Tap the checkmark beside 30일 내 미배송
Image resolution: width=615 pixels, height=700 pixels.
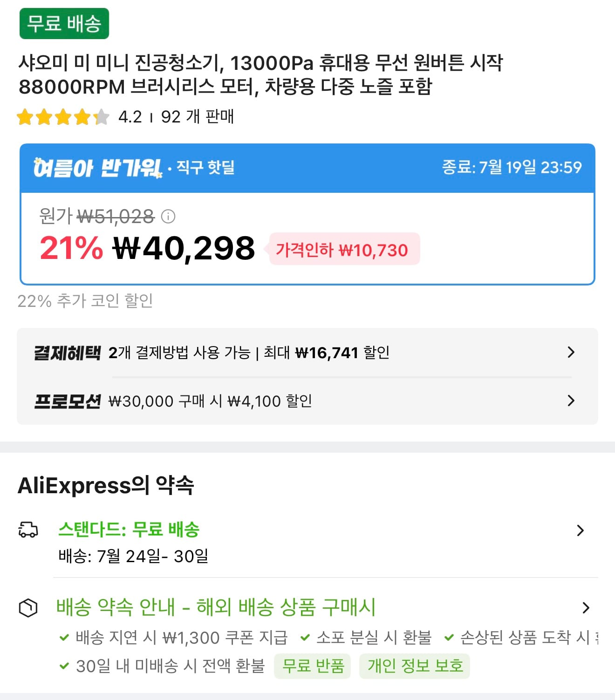[64, 666]
